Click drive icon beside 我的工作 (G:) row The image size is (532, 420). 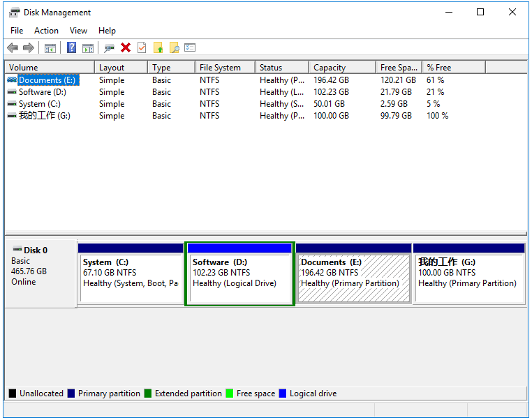point(12,116)
